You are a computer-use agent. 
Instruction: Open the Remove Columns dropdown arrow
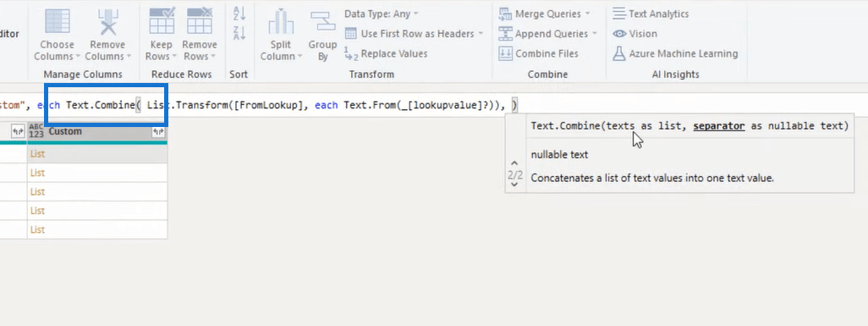[x=129, y=57]
